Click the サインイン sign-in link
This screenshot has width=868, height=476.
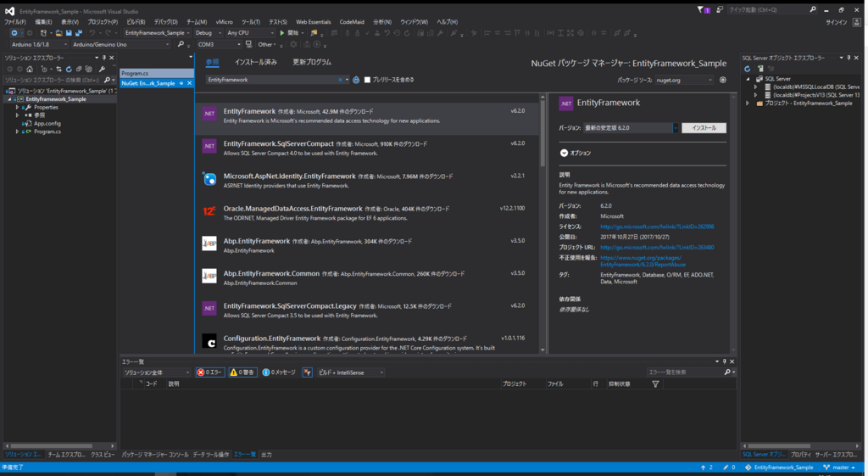[x=836, y=22]
